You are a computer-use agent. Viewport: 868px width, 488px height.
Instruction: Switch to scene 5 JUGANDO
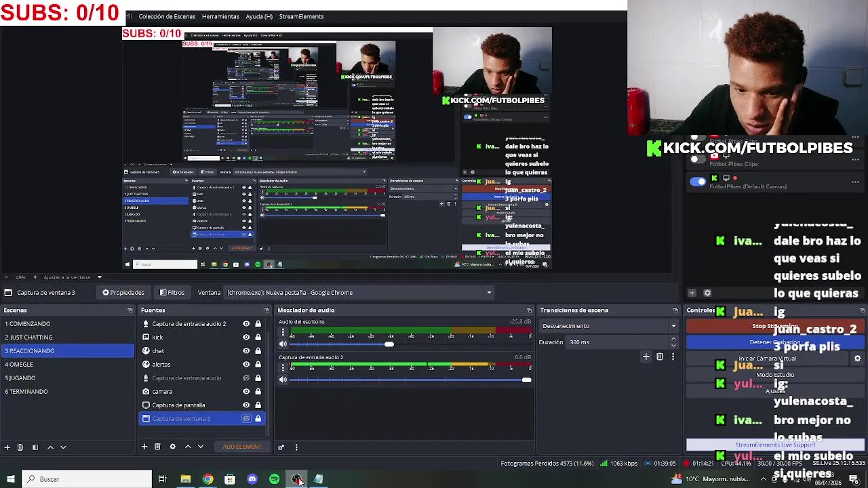(68, 378)
